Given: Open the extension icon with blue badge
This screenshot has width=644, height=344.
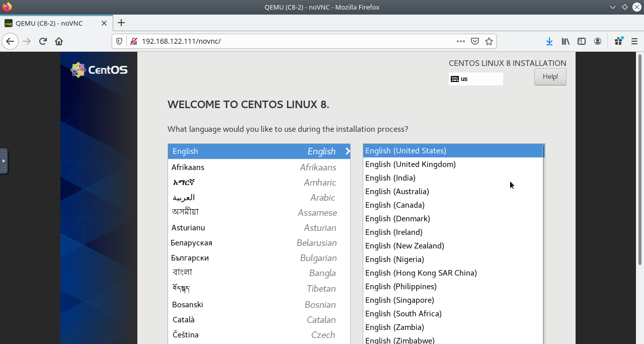Looking at the screenshot, I should [619, 41].
